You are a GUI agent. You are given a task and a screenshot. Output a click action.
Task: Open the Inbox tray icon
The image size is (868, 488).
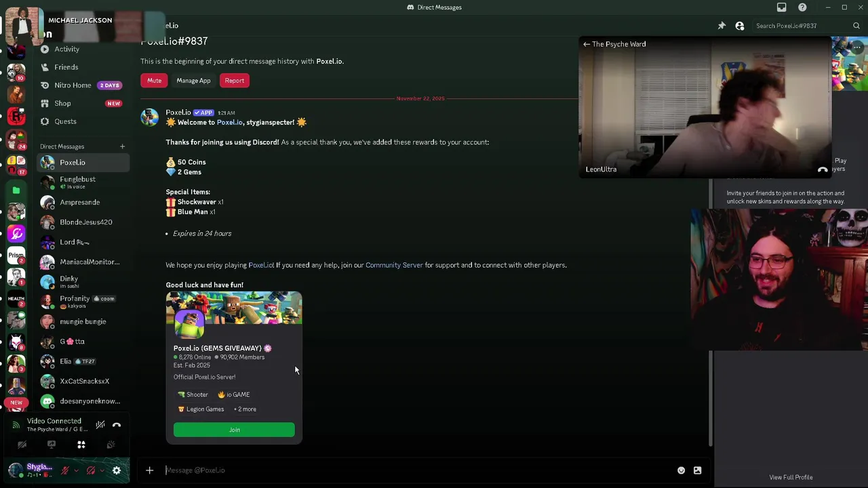781,7
